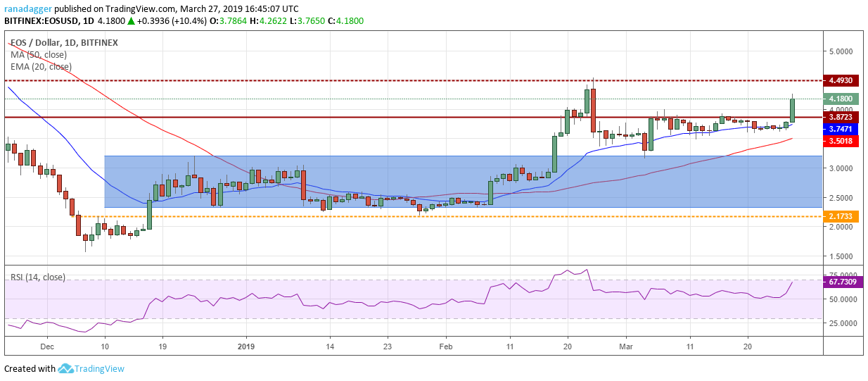Select the MA (50, close) indicator label

point(39,54)
